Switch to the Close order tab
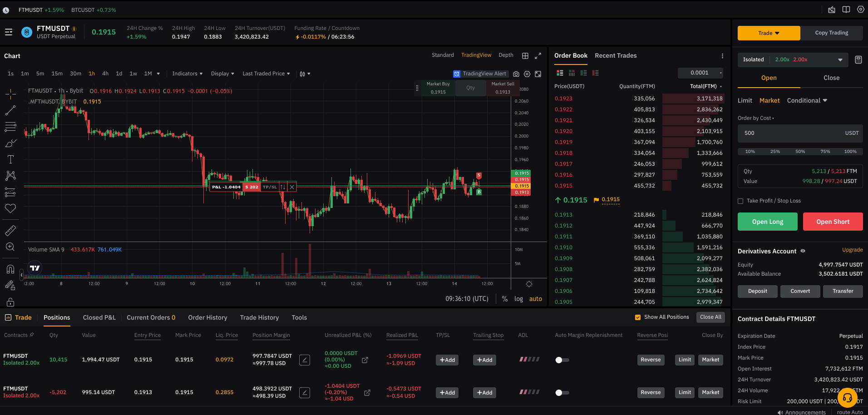Viewport: 868px width, 415px height. tap(831, 78)
